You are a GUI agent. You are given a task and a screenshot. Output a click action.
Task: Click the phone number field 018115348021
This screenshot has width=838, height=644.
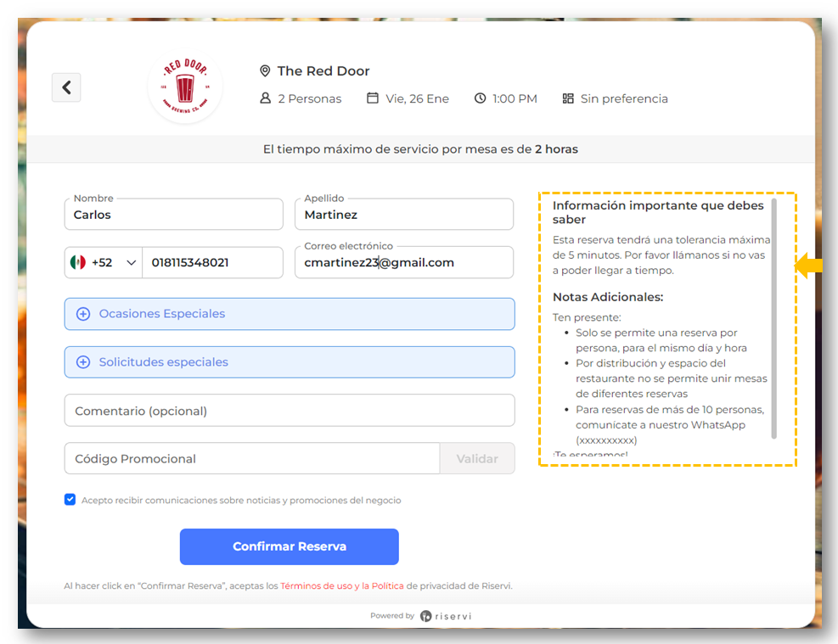[x=212, y=262]
